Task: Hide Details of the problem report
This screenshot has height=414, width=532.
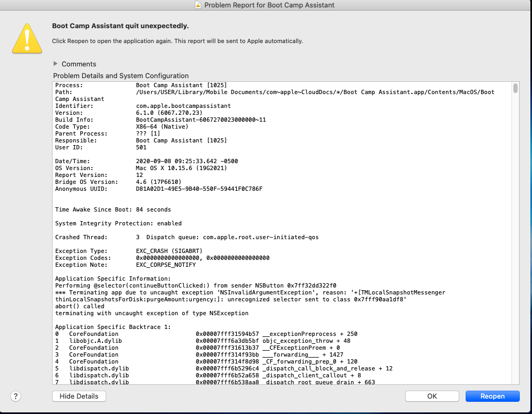Action: (79, 396)
